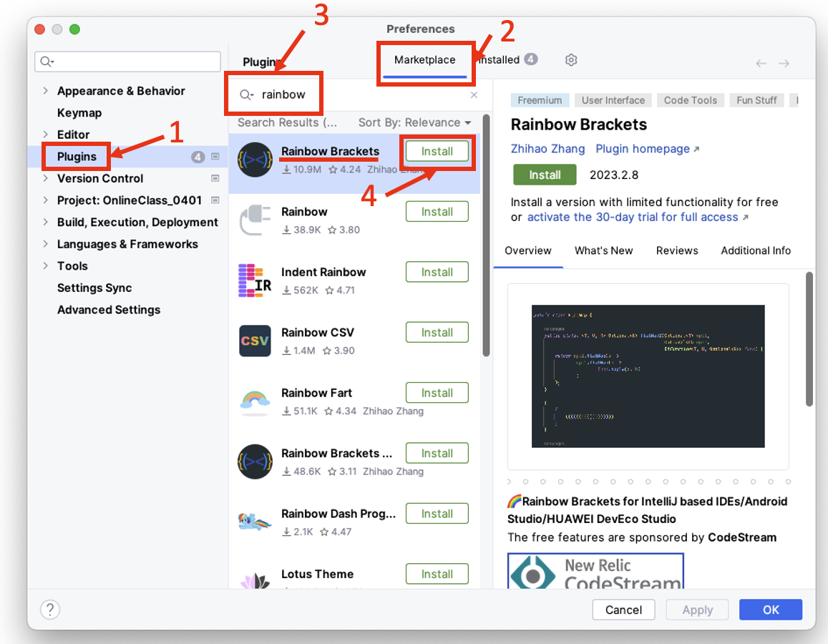Click the Rainbow Brackets ... second plugin icon
The height and width of the screenshot is (644, 828).
pos(255,462)
